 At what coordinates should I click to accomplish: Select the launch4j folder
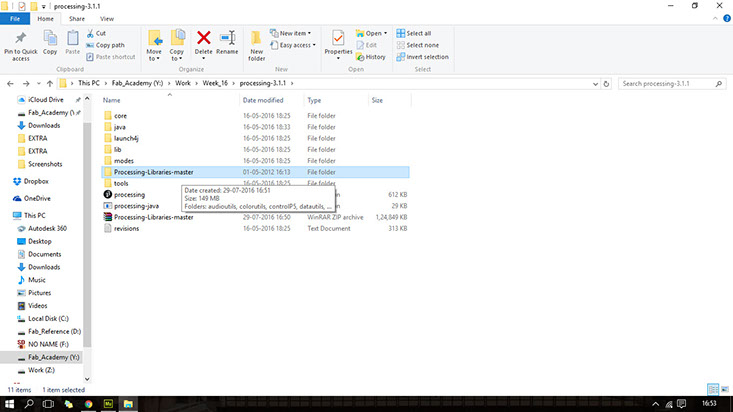pyautogui.click(x=255, y=138)
